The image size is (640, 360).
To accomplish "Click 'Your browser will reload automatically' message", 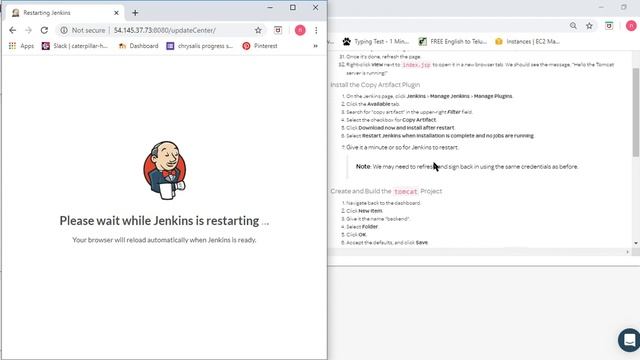I will (164, 240).
